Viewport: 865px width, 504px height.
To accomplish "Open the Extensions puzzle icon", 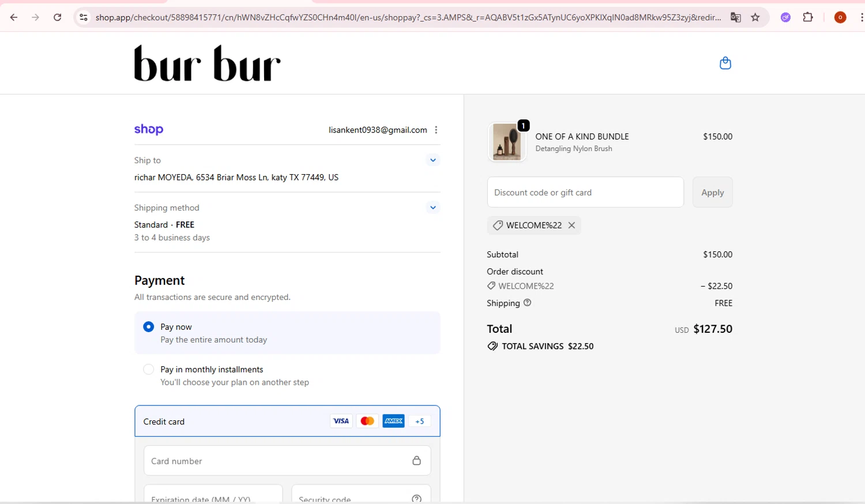I will (x=808, y=17).
